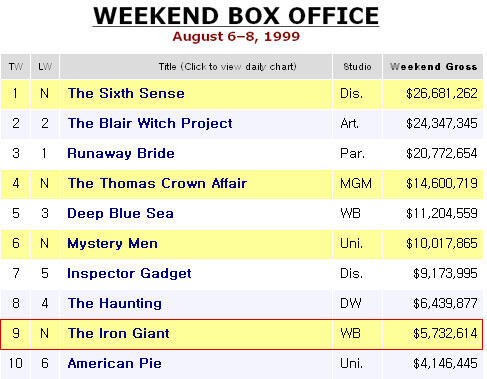Click the Studio column header
This screenshot has width=487, height=379.
click(x=357, y=67)
